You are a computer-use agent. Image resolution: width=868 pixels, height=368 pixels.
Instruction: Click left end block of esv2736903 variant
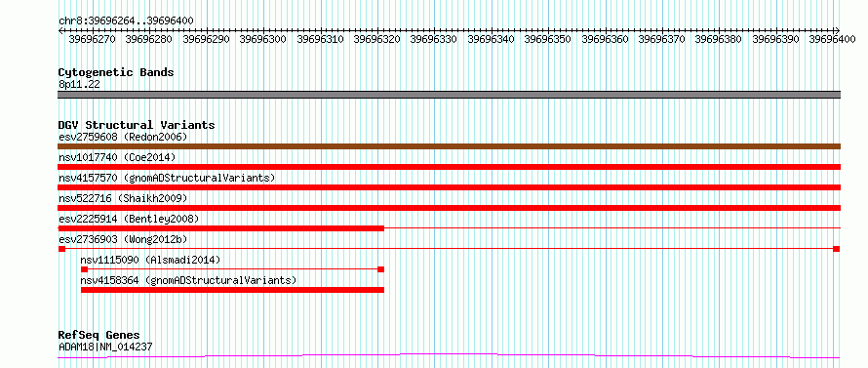coord(61,249)
